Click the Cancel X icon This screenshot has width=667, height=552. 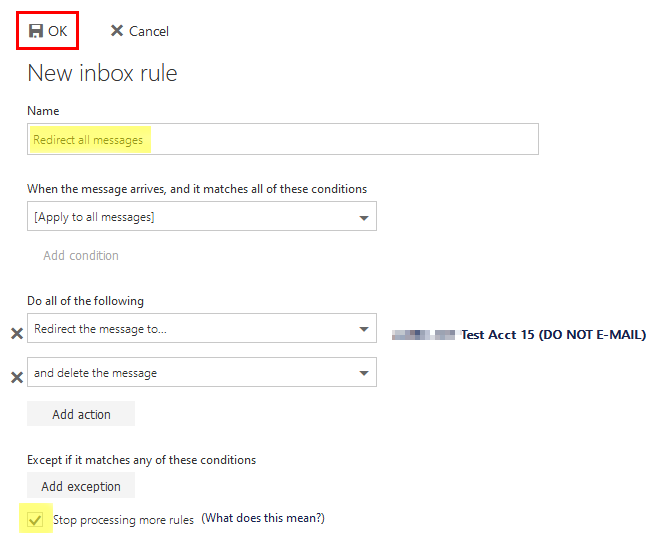coord(117,31)
